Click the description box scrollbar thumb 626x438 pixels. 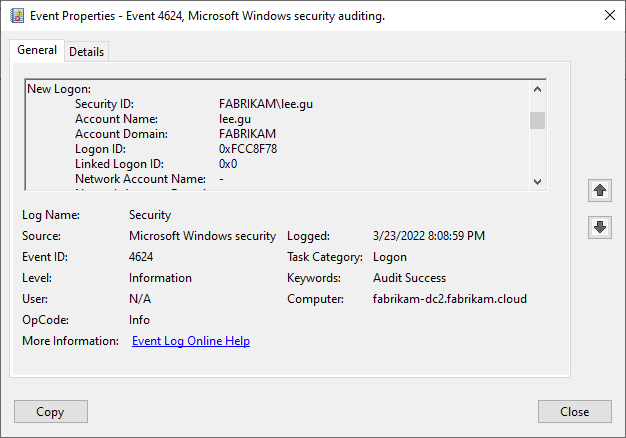tap(537, 121)
